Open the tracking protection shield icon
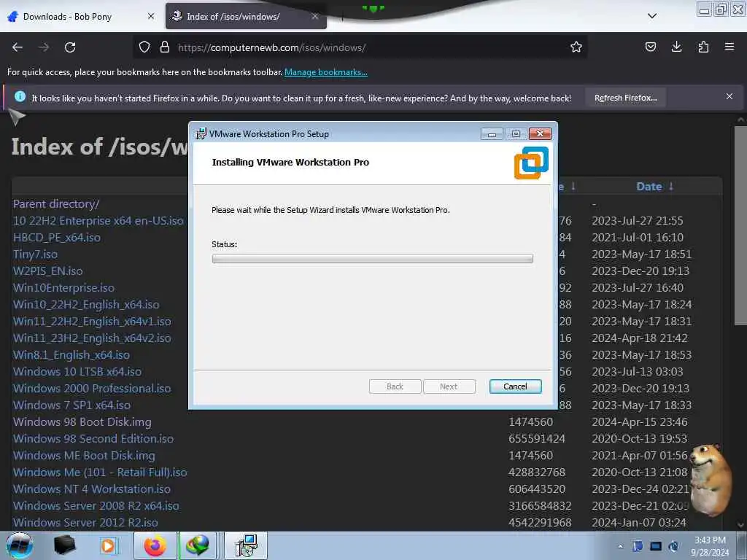The width and height of the screenshot is (747, 560). [144, 47]
